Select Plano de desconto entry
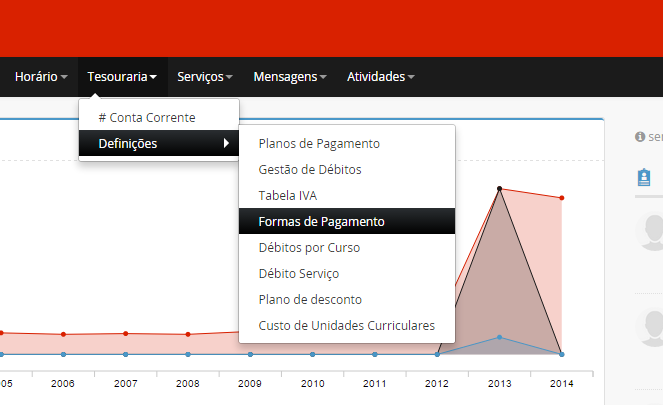The image size is (663, 405). pyautogui.click(x=309, y=299)
